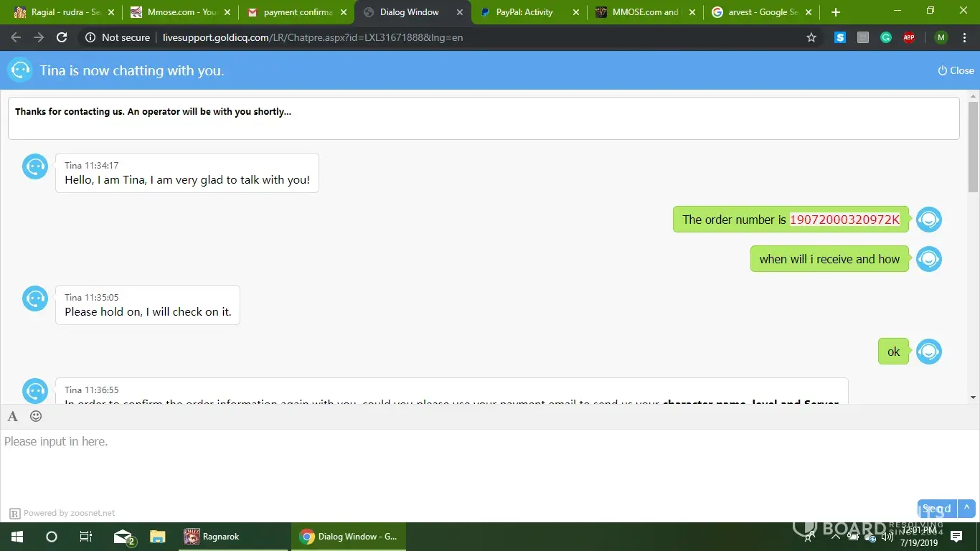Screen dimensions: 980x551
Task: Send the chat message
Action: (936, 508)
